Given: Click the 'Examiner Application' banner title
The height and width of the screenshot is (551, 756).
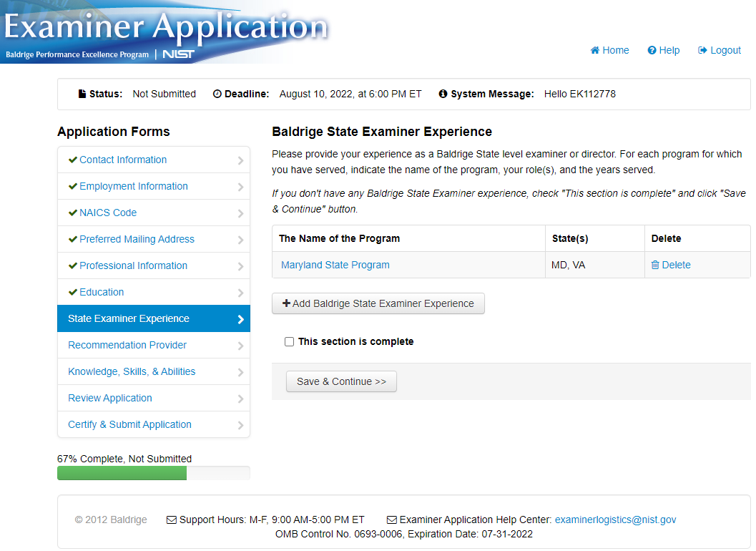Looking at the screenshot, I should 167,26.
